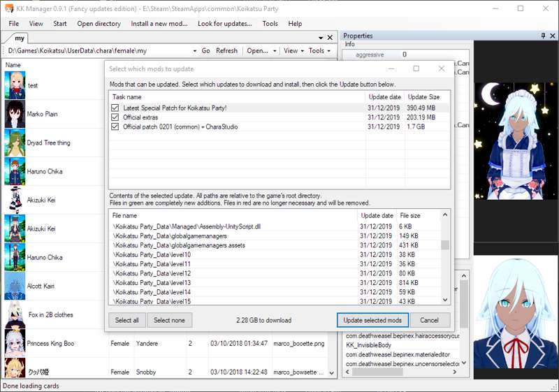Close the Properties panel
559x392 pixels.
552,36
